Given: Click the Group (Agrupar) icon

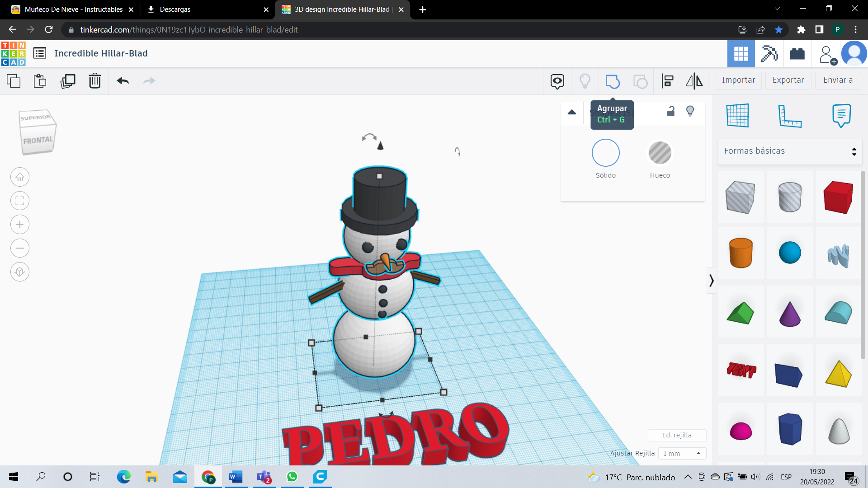Looking at the screenshot, I should (x=612, y=81).
